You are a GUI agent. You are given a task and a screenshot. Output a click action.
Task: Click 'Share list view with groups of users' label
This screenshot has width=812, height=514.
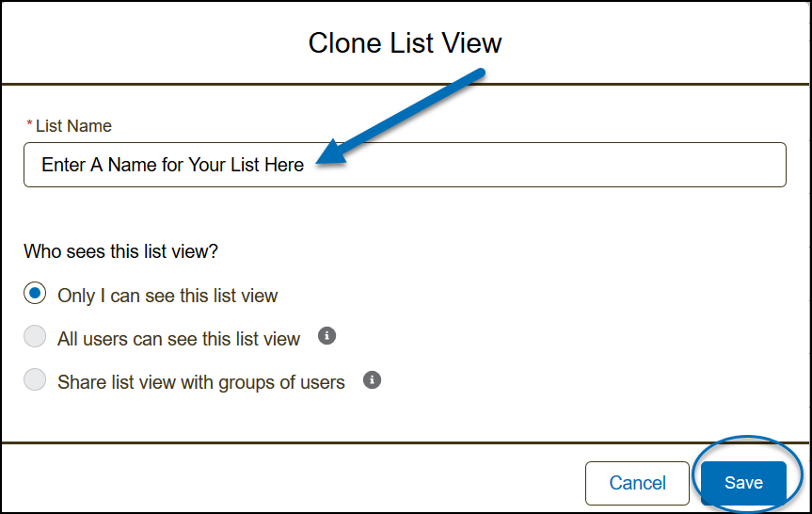point(201,382)
